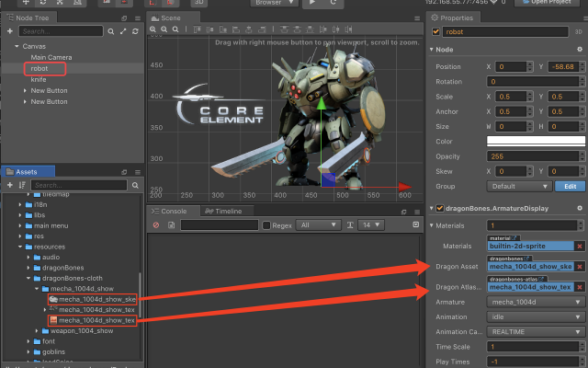Image resolution: width=588 pixels, height=368 pixels.
Task: Click the Opacity value field
Action: tap(533, 156)
